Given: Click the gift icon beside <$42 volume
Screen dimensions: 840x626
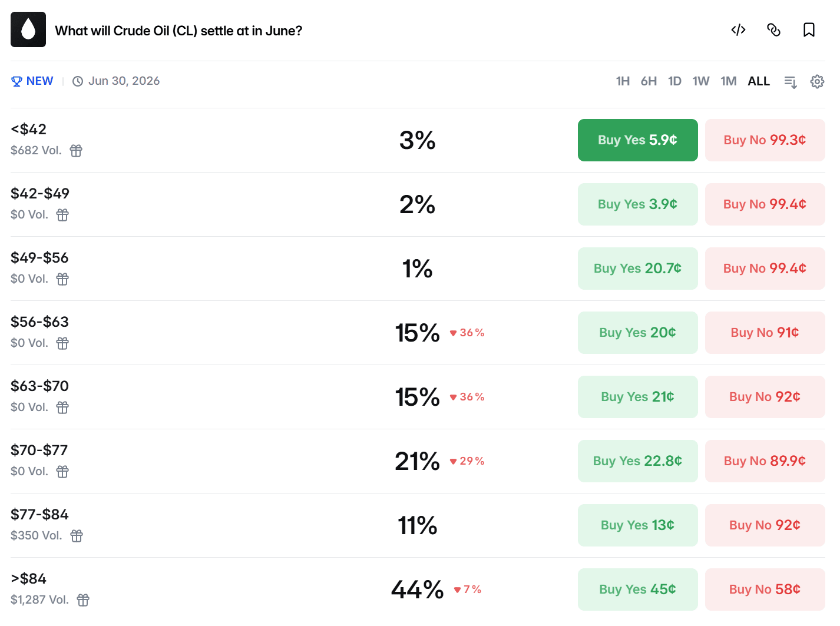Looking at the screenshot, I should coord(76,151).
